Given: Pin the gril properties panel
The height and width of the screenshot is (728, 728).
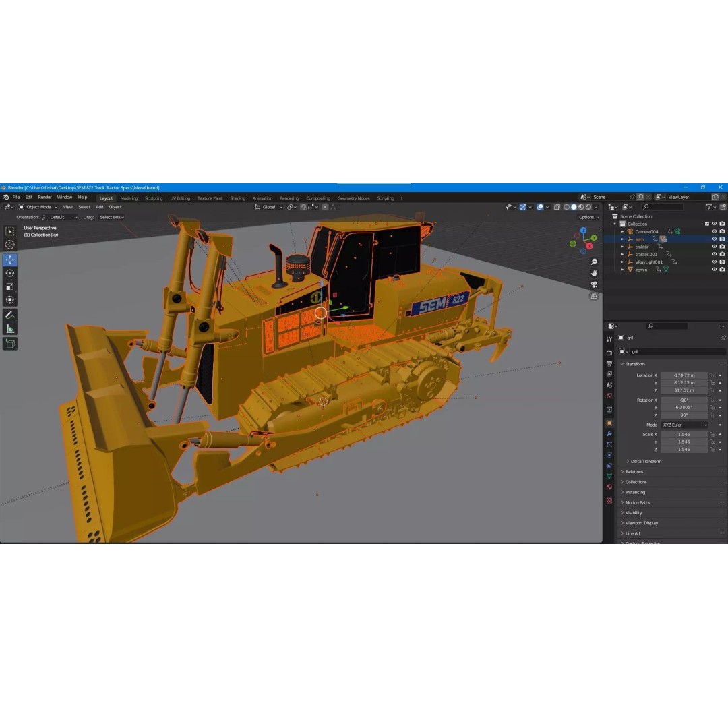Looking at the screenshot, I should point(723,338).
